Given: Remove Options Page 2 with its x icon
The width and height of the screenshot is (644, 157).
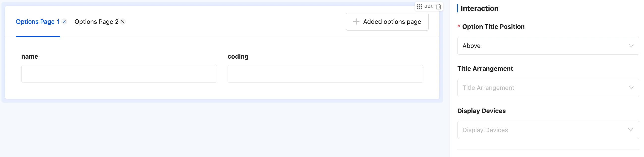Looking at the screenshot, I should 123,22.
